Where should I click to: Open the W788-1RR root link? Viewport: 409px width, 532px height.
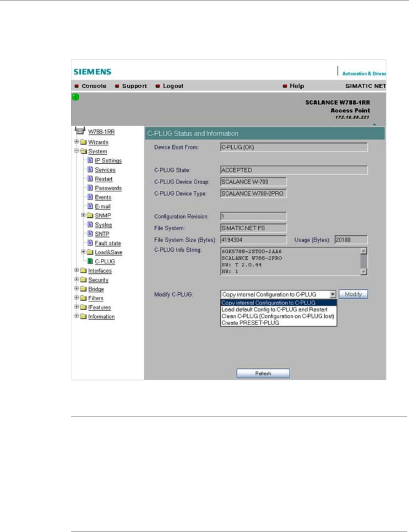(102, 132)
